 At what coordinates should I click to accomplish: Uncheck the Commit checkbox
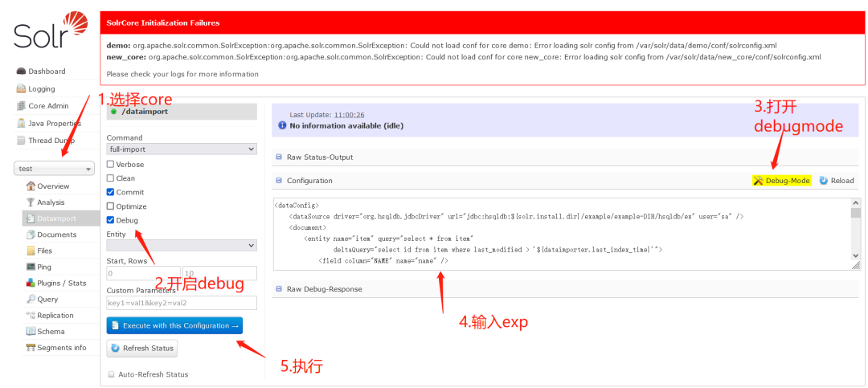(111, 192)
